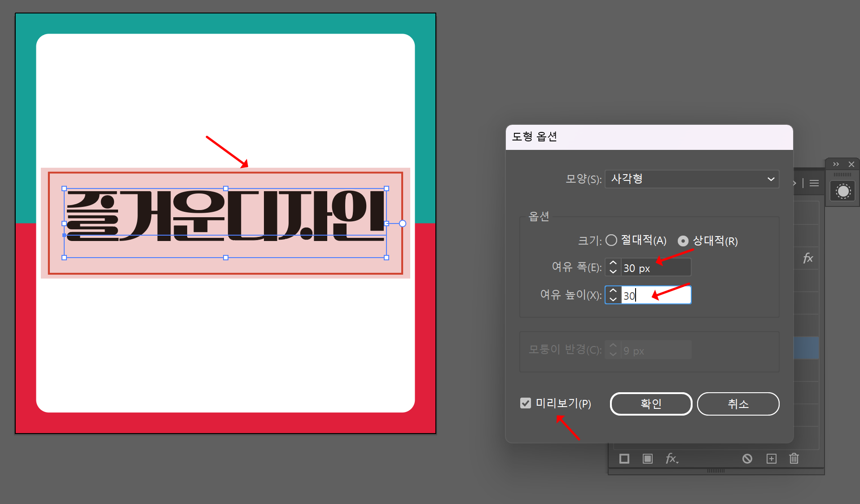
Task: Enable the 미리보기(P) preview checkbox
Action: point(525,403)
